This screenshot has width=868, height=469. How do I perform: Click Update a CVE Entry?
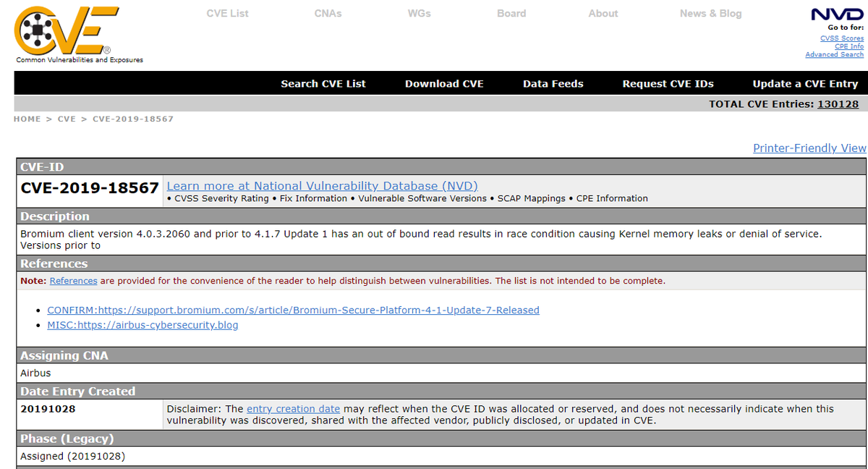point(805,83)
